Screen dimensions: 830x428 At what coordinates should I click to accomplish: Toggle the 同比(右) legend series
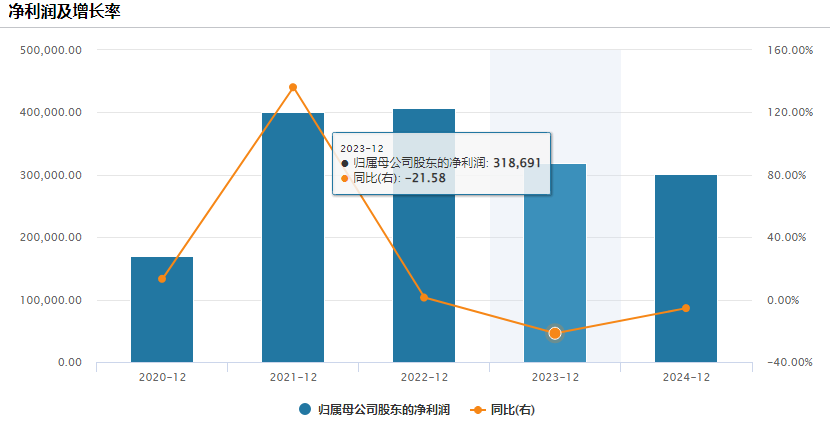[x=502, y=409]
